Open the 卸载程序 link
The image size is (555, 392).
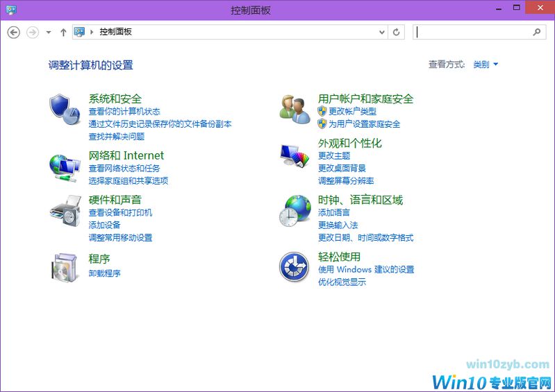104,273
